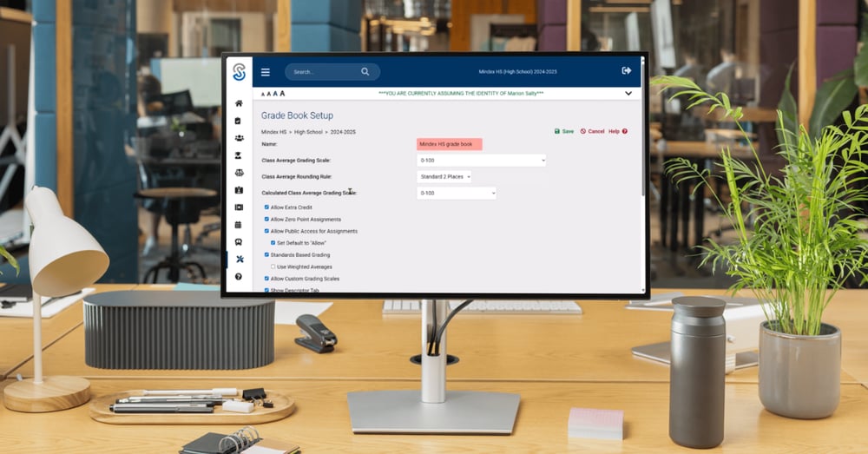The width and height of the screenshot is (868, 454).
Task: Click the Save button
Action: pyautogui.click(x=564, y=131)
